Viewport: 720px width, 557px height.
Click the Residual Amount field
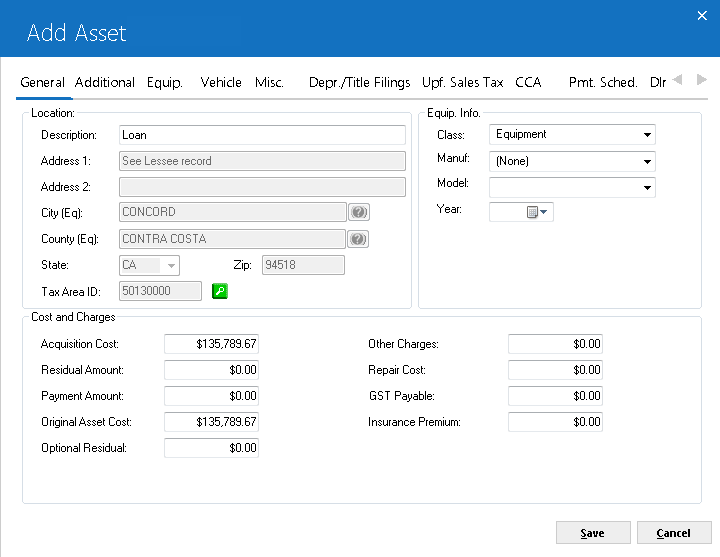click(x=211, y=370)
